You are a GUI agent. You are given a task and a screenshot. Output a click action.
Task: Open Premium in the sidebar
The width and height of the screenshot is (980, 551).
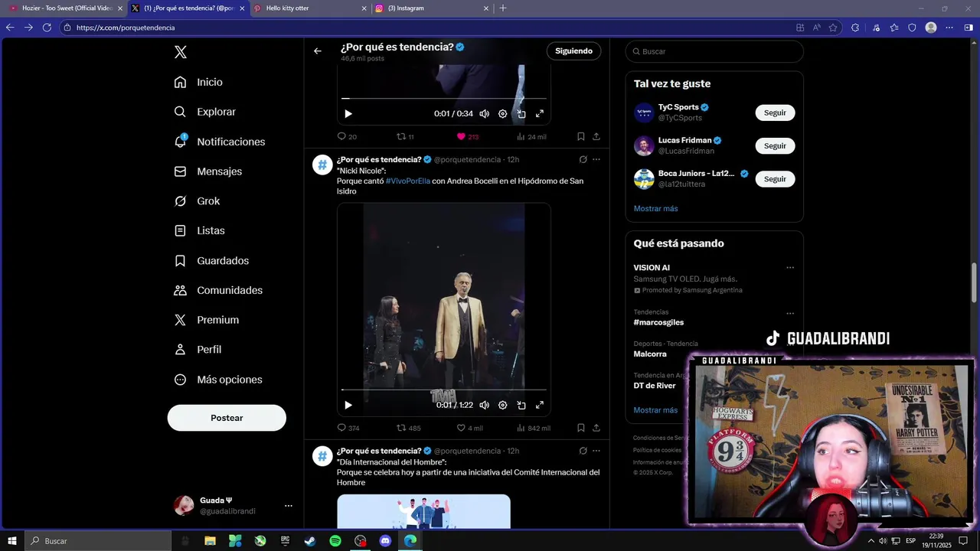(x=206, y=320)
